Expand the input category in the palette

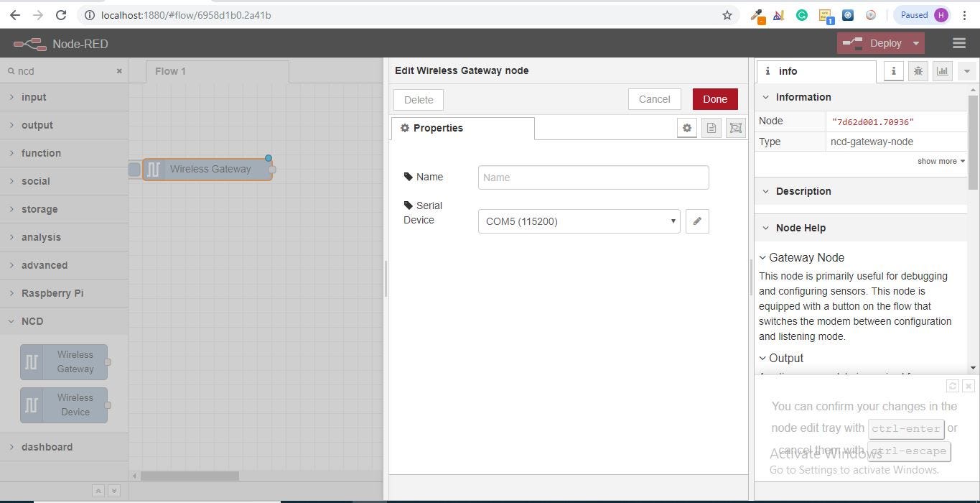34,96
